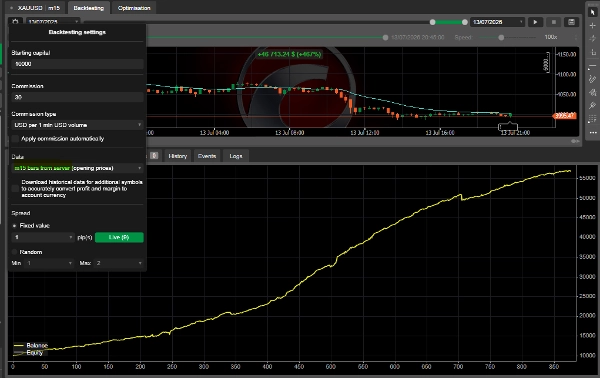Open the end date dropdown beside play button
The image size is (600, 378).
(497, 22)
